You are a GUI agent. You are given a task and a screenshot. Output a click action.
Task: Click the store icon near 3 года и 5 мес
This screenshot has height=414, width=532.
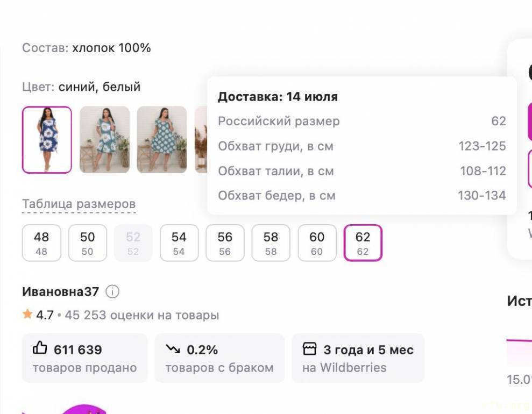click(310, 349)
